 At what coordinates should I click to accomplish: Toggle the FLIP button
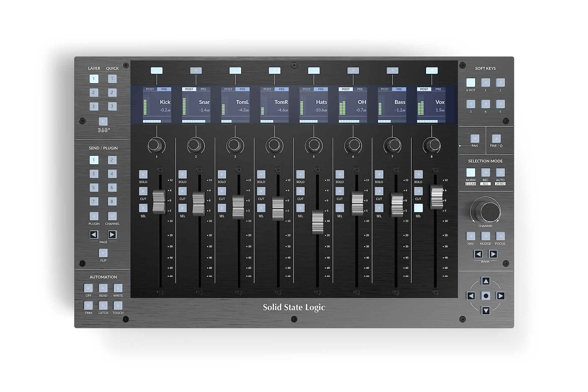click(x=103, y=253)
